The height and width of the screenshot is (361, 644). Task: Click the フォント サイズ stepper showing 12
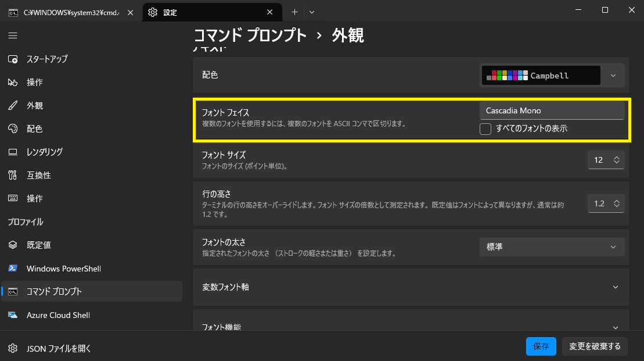click(606, 160)
